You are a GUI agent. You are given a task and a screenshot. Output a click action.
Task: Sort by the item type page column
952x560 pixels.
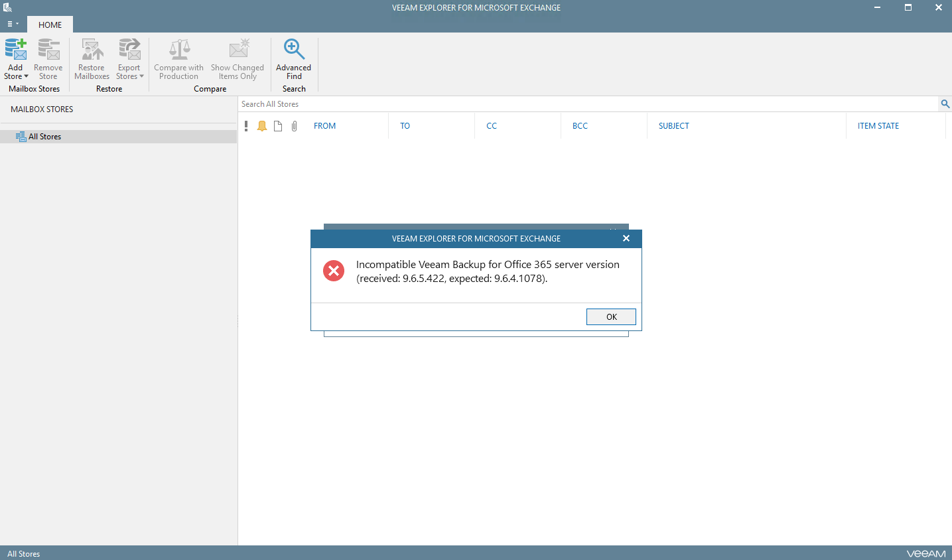click(x=278, y=126)
